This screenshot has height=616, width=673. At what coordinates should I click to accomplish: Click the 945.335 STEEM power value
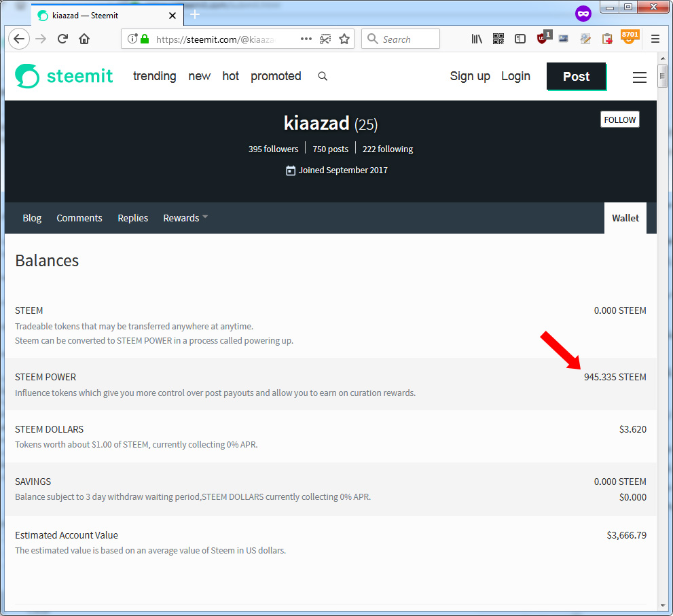click(615, 377)
